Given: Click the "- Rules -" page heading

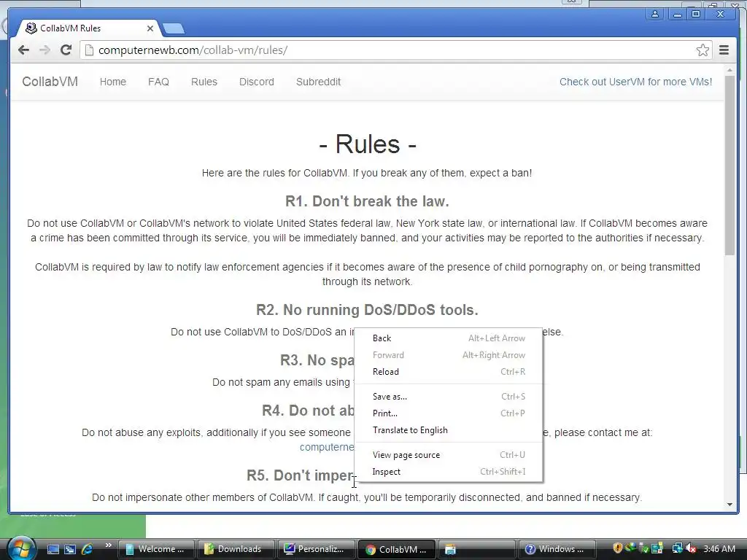Looking at the screenshot, I should pyautogui.click(x=368, y=144).
